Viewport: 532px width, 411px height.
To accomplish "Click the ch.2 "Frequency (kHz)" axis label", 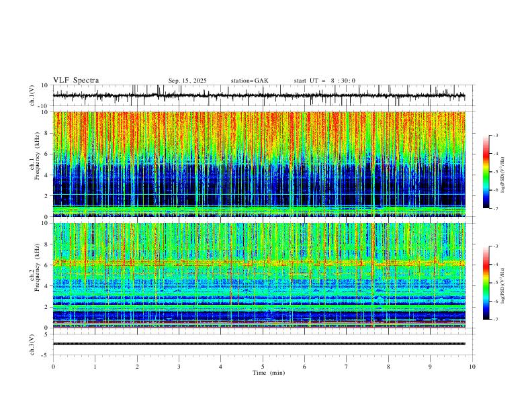I will (37, 267).
